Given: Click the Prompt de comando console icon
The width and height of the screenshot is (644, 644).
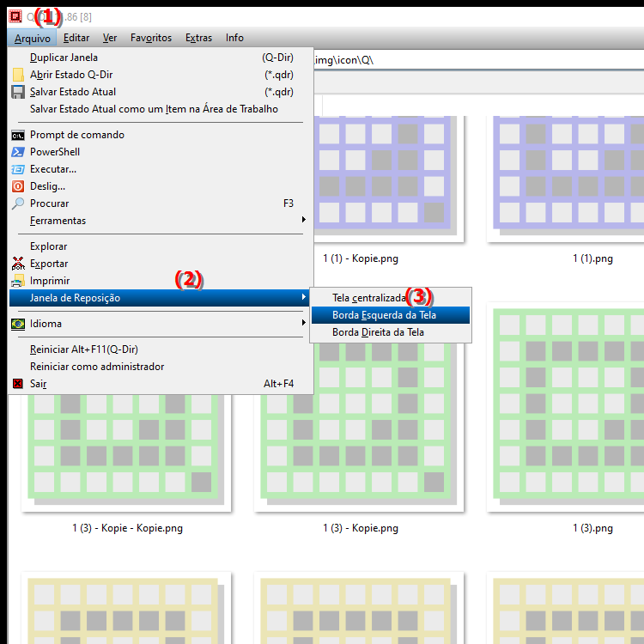Looking at the screenshot, I should (x=18, y=135).
